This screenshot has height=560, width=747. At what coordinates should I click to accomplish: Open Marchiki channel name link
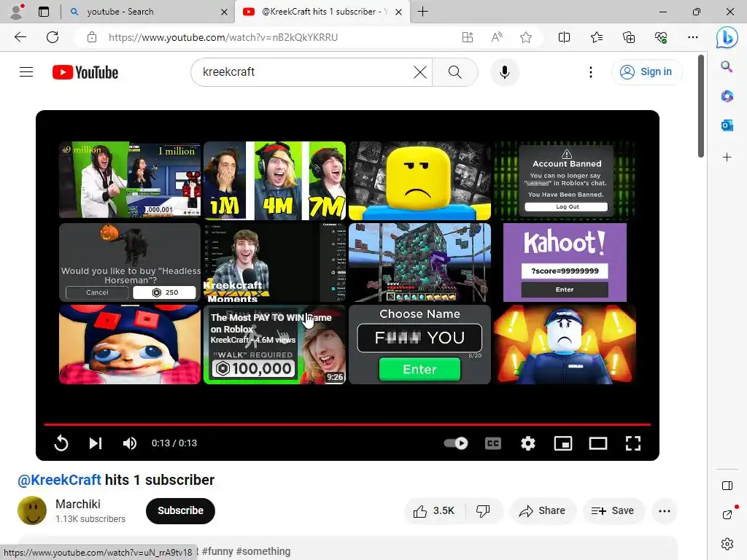click(77, 504)
